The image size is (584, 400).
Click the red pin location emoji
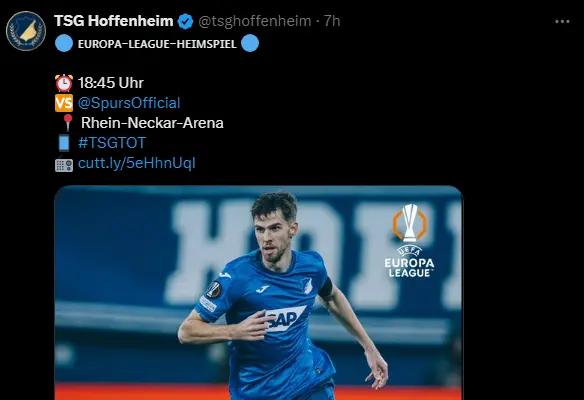[67, 123]
